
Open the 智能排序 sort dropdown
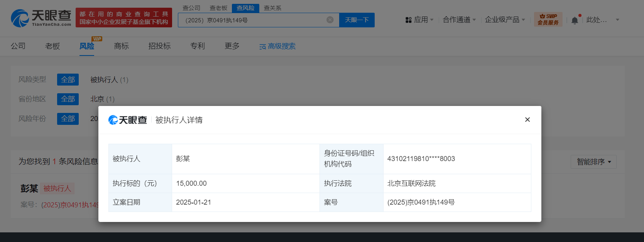point(593,162)
